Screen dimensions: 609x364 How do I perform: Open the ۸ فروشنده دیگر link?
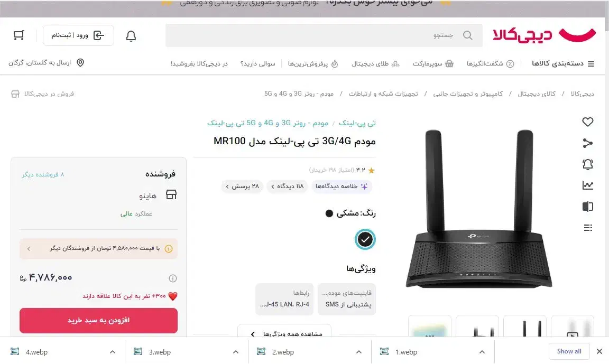click(x=43, y=175)
